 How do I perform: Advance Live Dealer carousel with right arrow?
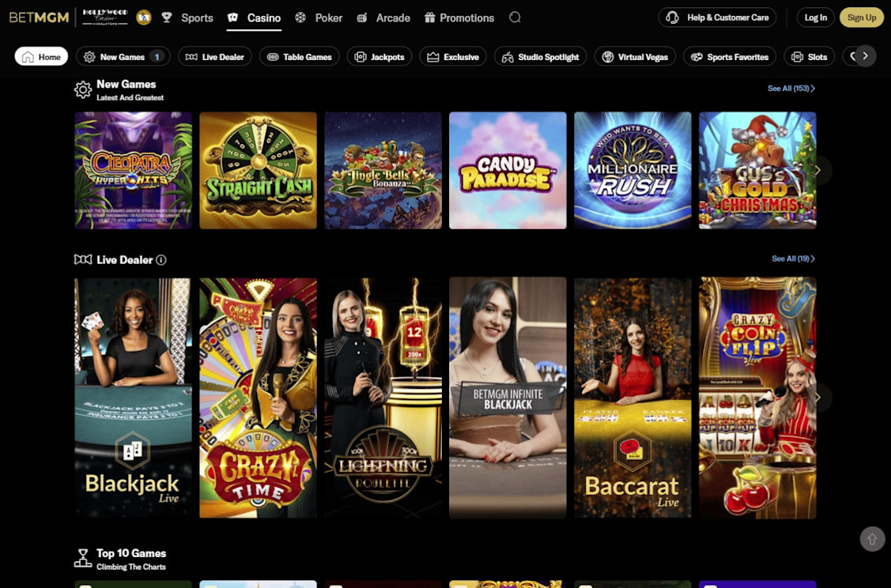(x=818, y=397)
